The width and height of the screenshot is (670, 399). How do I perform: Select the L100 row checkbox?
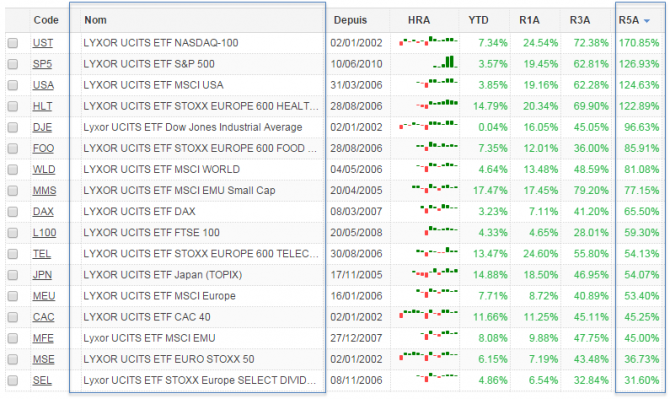[13, 233]
